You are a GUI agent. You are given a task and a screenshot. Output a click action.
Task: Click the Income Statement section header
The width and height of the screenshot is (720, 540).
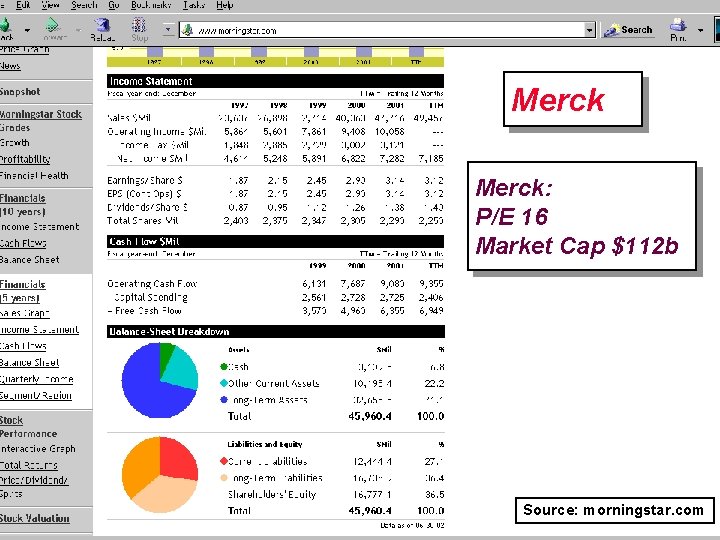[x=276, y=81]
